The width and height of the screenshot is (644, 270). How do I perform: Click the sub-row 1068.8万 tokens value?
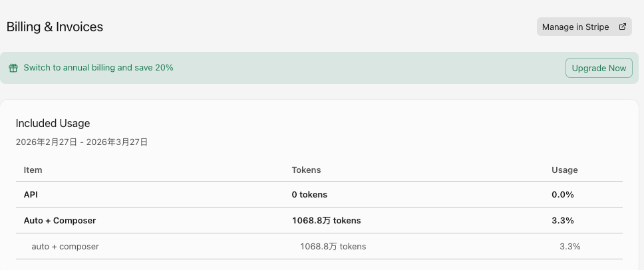tap(333, 247)
